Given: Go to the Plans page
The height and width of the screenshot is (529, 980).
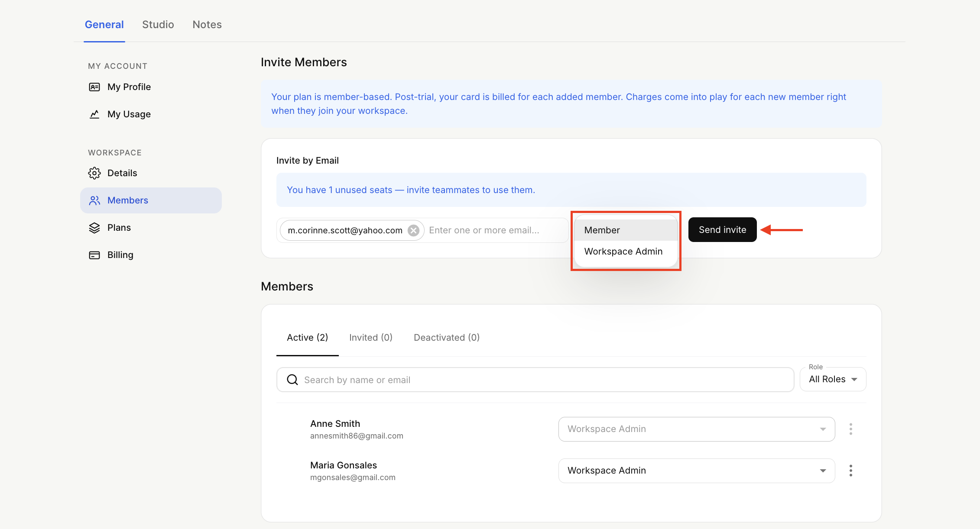Looking at the screenshot, I should pos(151,228).
